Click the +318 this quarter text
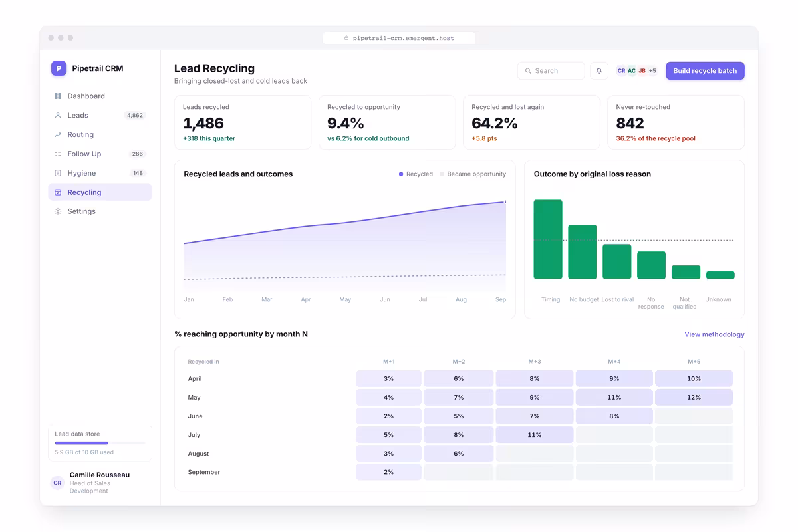Screen dimensions: 798x532 (x=209, y=138)
